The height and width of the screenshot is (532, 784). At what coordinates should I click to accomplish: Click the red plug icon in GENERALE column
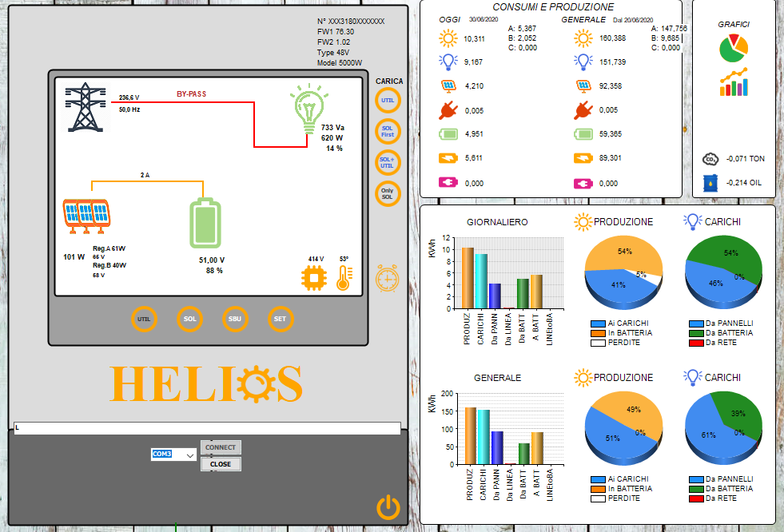[x=583, y=110]
